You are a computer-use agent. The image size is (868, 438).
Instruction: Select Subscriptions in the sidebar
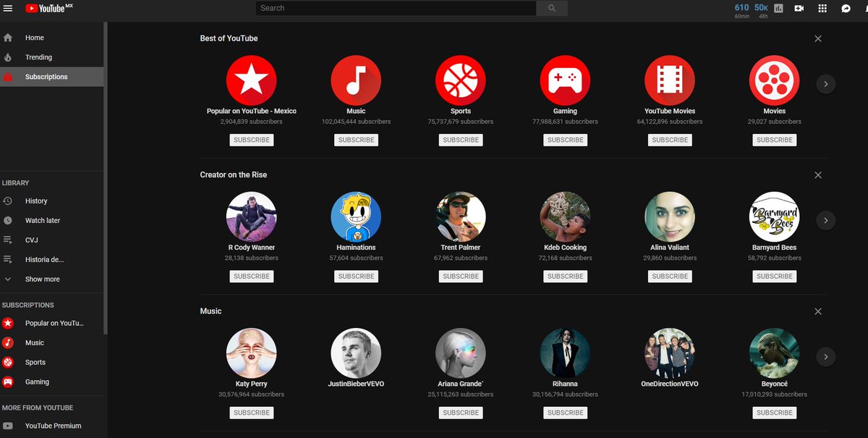52,77
